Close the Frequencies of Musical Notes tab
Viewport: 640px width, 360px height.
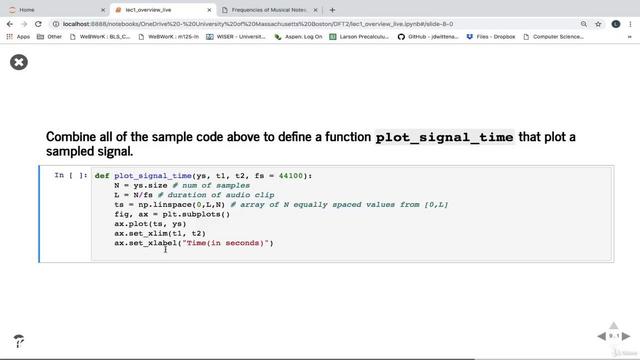coord(315,10)
